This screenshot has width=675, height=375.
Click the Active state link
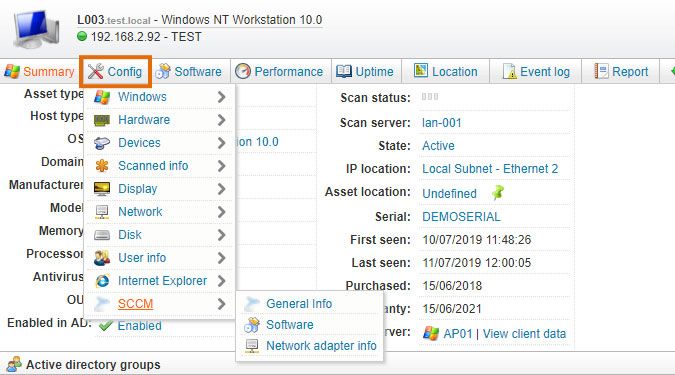[438, 146]
